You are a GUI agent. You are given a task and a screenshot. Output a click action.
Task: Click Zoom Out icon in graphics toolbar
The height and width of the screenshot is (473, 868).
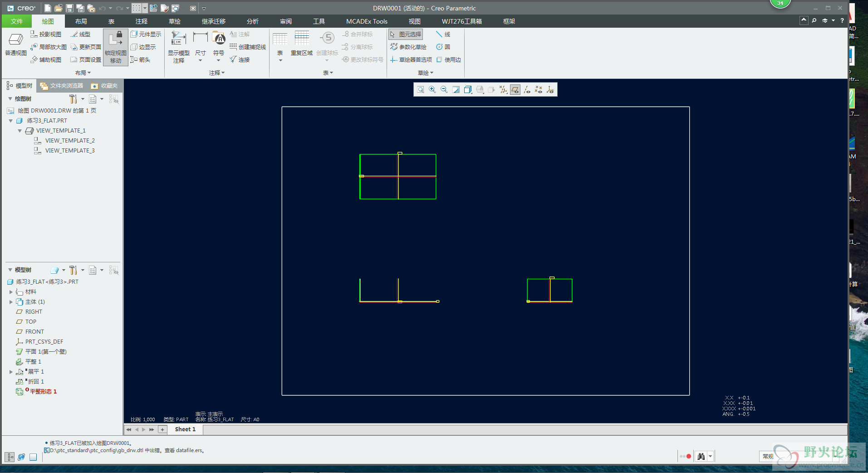pos(444,90)
